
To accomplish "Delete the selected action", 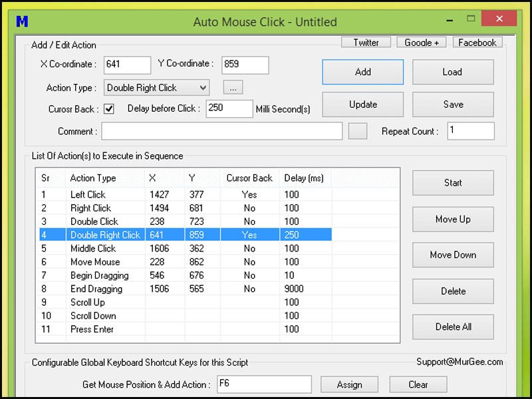I will (x=453, y=291).
